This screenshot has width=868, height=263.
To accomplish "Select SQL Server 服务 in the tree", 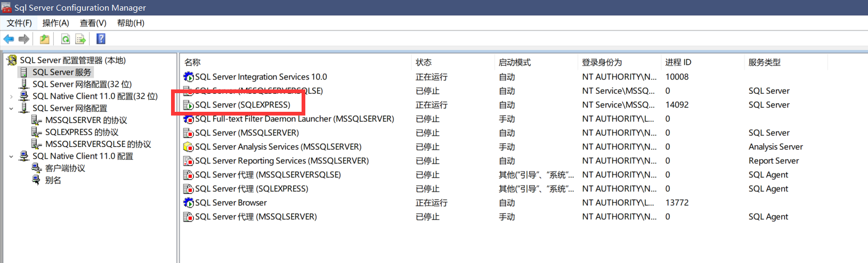I will (62, 72).
